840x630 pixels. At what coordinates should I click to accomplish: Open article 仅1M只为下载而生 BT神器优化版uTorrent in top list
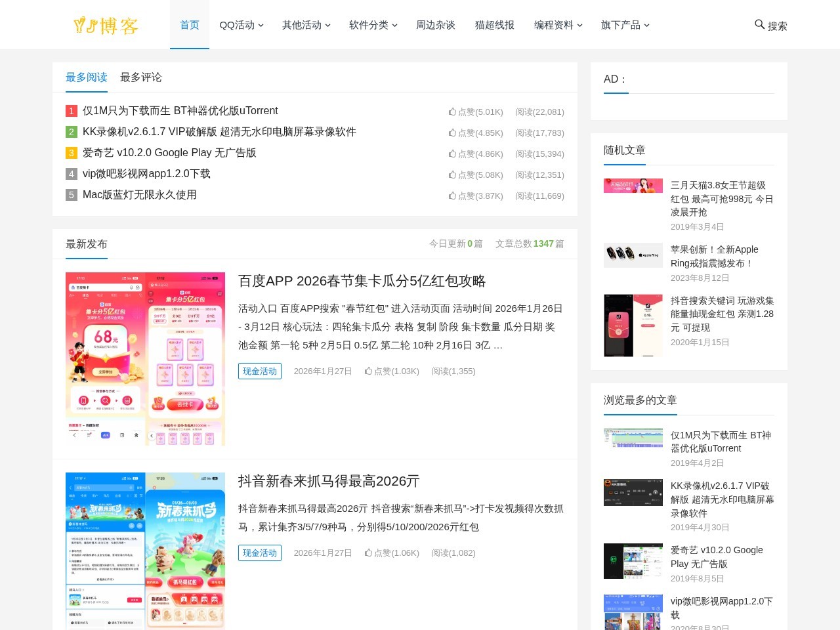coord(180,111)
